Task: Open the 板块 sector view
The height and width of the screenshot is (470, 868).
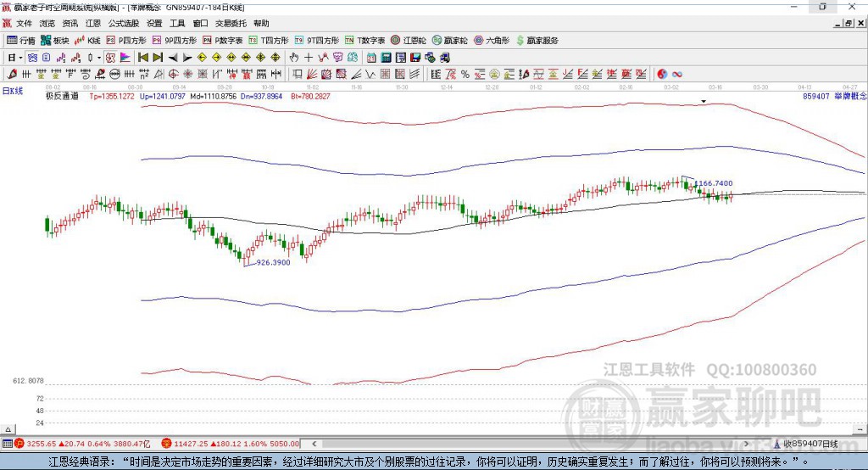Action: (54, 41)
